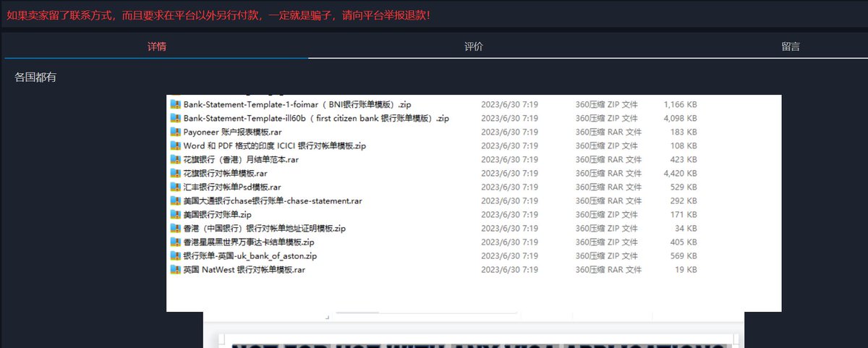Click the 183 KB size value
868x348 pixels.
coord(684,132)
